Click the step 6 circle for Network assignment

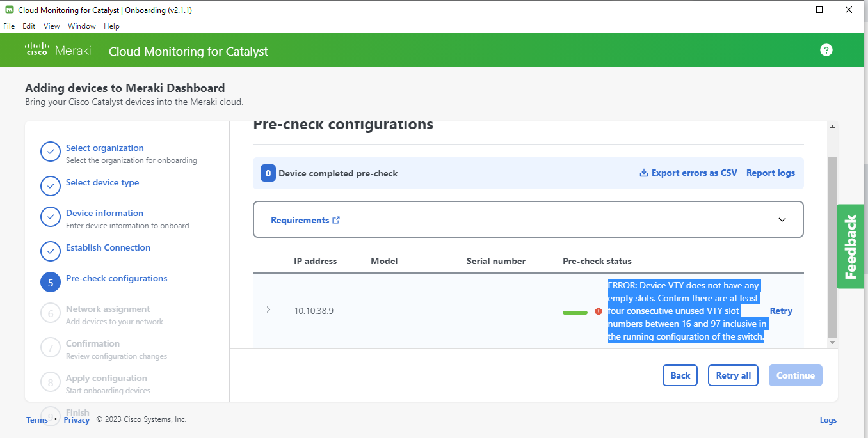click(x=51, y=313)
